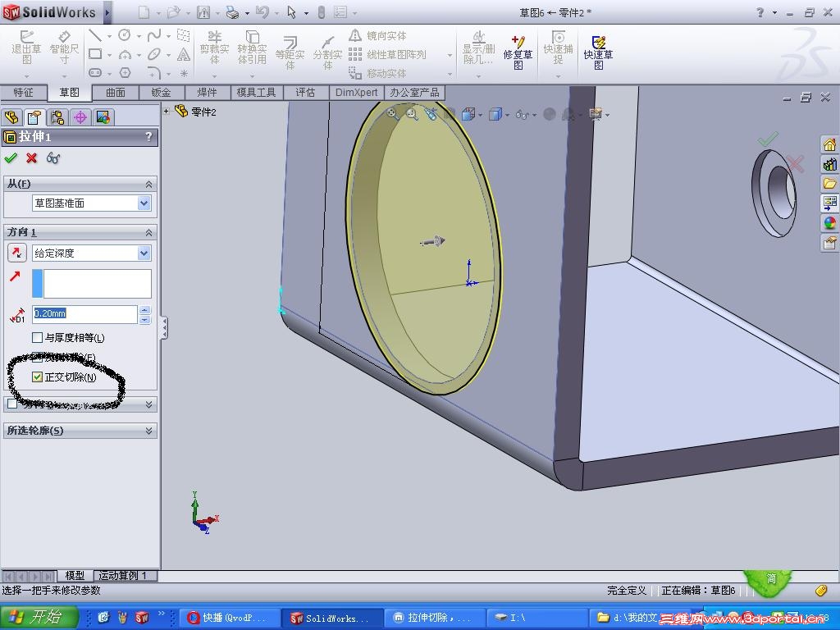Click 等距实体 offset entities tool
The height and width of the screenshot is (630, 840).
tap(290, 52)
